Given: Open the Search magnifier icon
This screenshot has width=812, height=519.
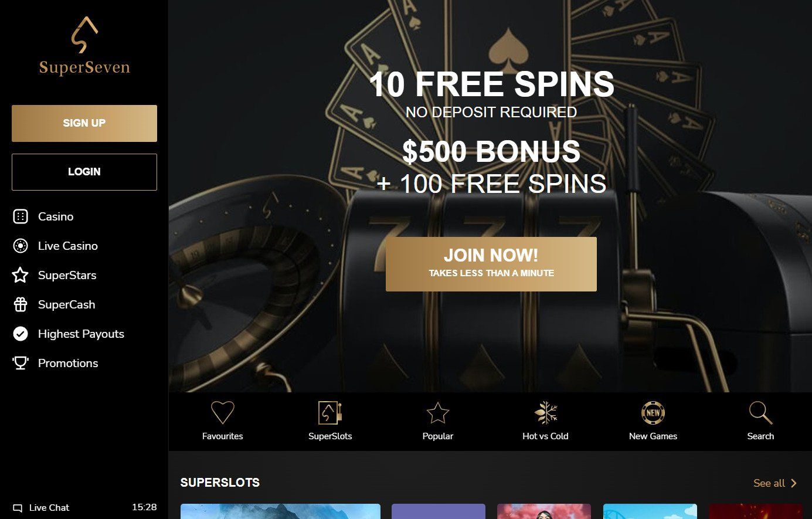Looking at the screenshot, I should click(760, 412).
